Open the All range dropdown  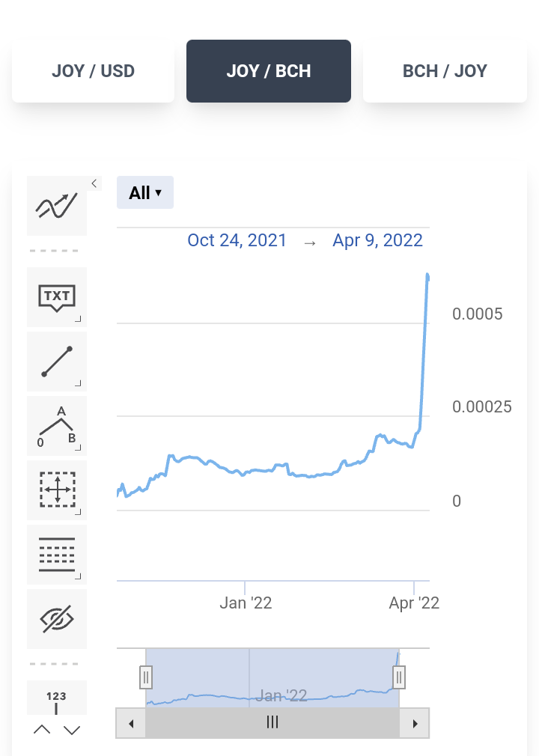(145, 192)
